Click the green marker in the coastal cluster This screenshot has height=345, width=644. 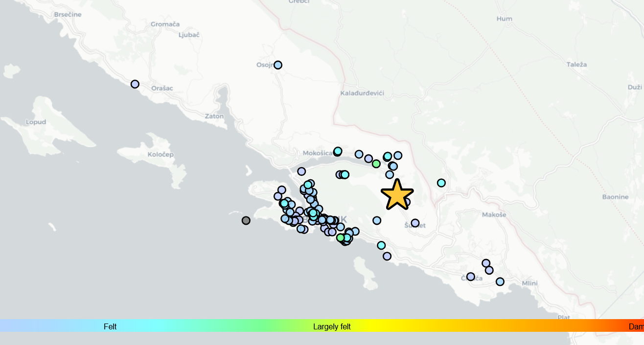[x=341, y=237]
